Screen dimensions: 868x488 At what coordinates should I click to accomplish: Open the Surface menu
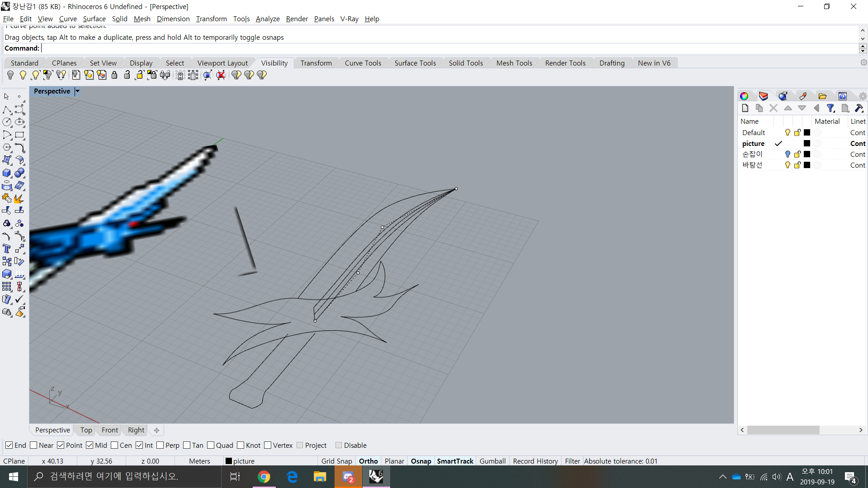(94, 19)
